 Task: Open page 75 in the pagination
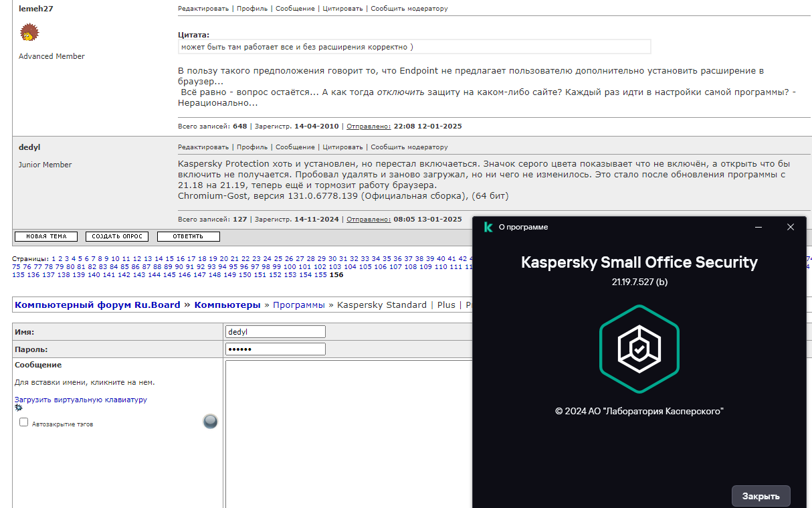click(17, 266)
